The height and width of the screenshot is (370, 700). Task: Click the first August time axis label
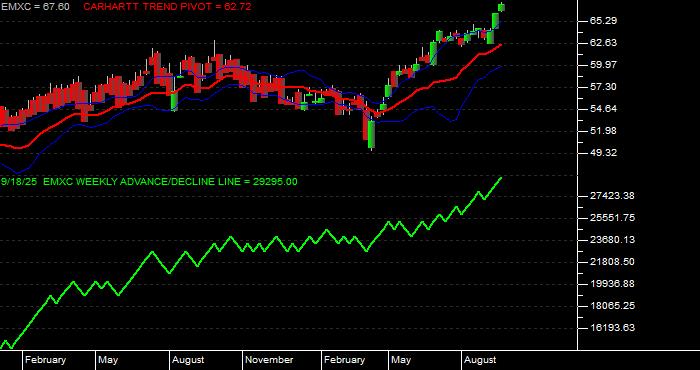click(x=188, y=360)
